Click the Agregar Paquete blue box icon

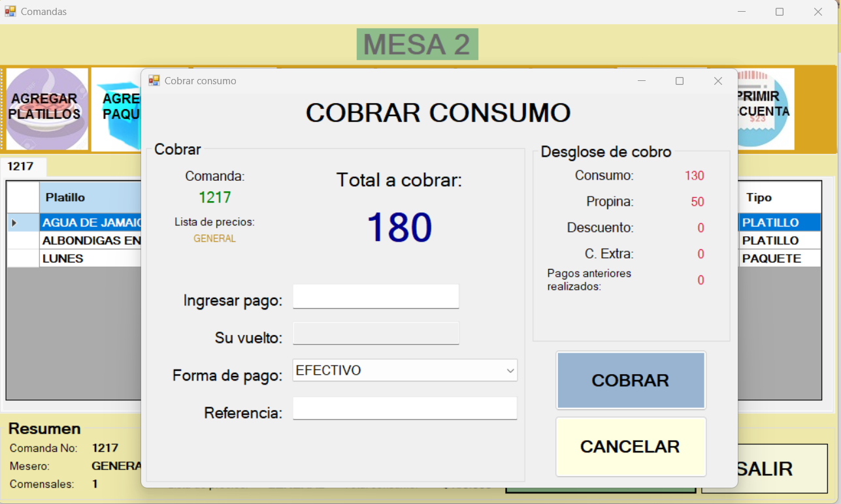coord(118,109)
